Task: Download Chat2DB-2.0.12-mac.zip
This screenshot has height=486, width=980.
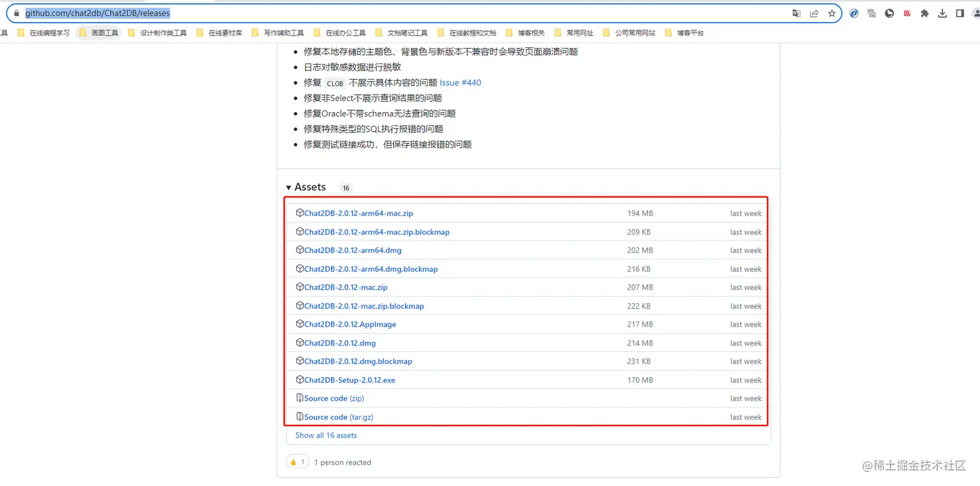Action: [345, 287]
